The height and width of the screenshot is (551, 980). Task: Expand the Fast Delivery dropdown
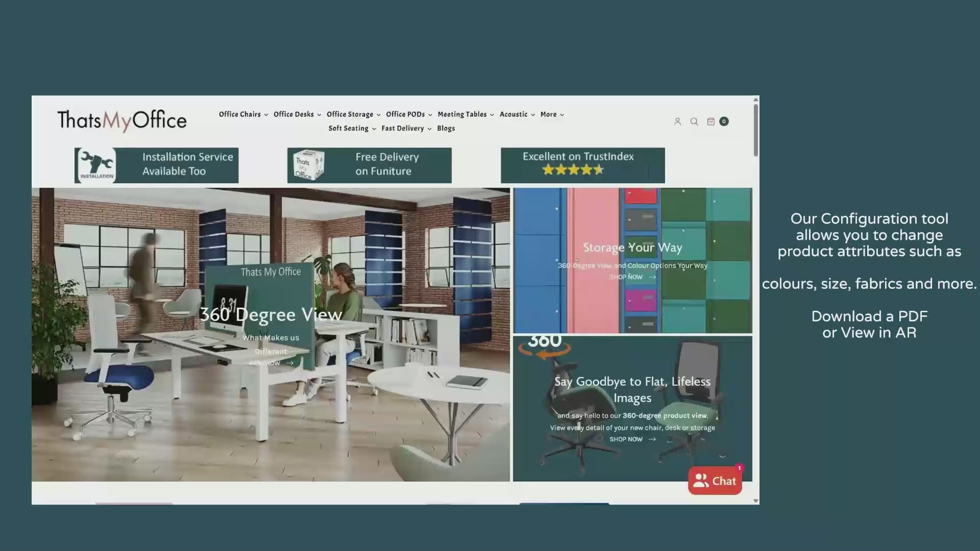(x=406, y=129)
